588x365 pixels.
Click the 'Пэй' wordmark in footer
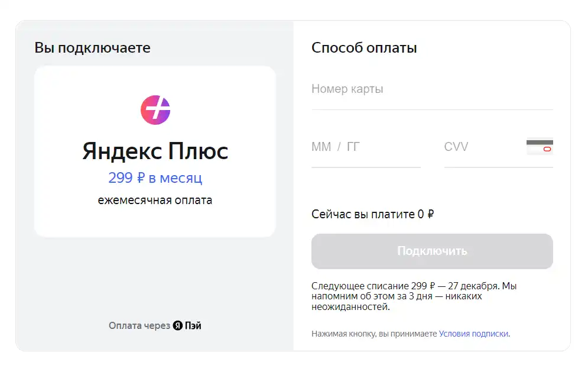pyautogui.click(x=193, y=325)
